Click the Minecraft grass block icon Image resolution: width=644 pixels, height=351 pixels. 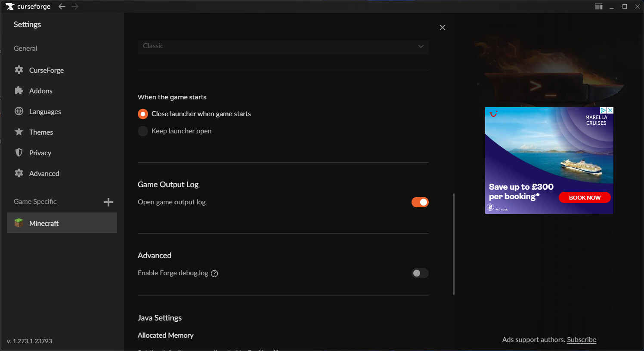(19, 223)
